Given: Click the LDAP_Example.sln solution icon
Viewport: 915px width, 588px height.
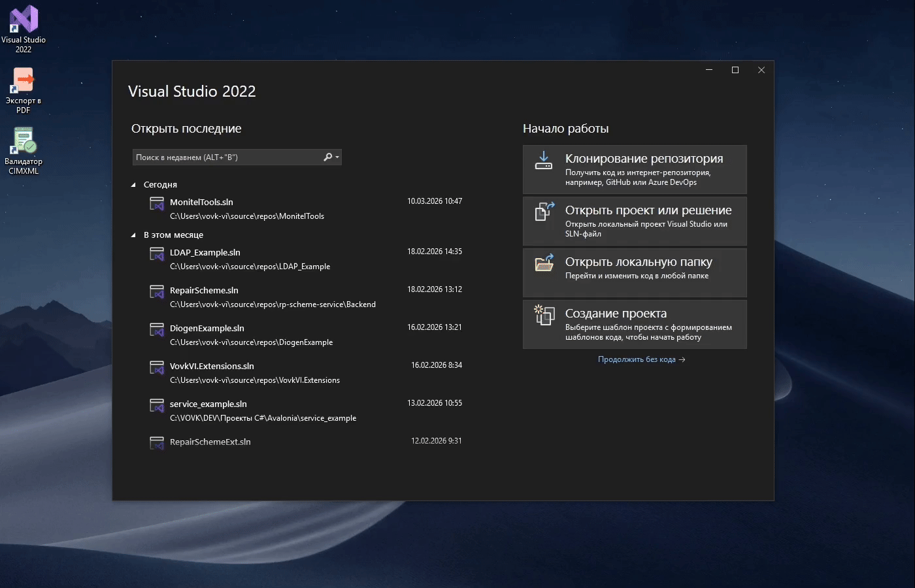Looking at the screenshot, I should point(157,254).
